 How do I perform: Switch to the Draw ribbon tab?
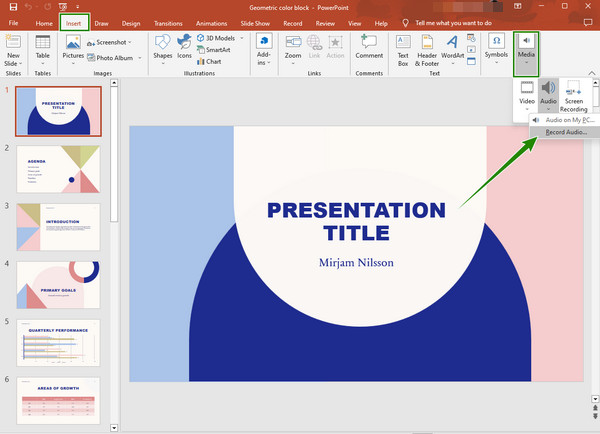click(x=101, y=23)
